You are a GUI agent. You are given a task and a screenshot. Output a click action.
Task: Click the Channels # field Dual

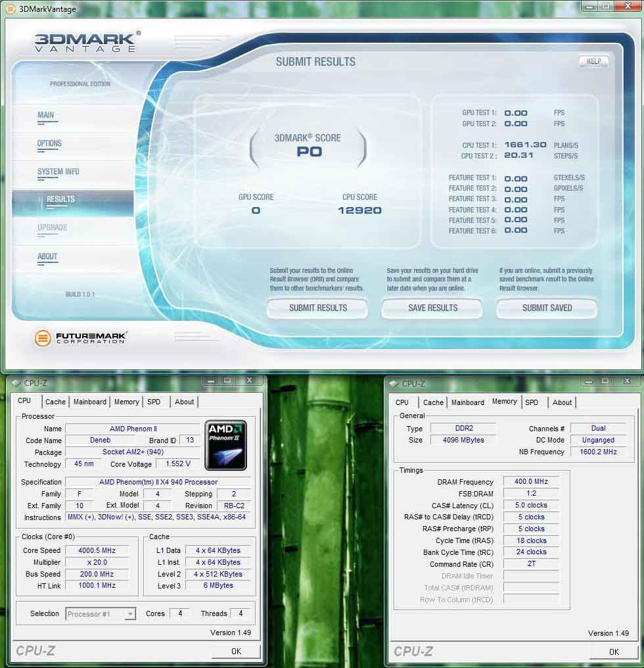click(x=598, y=428)
